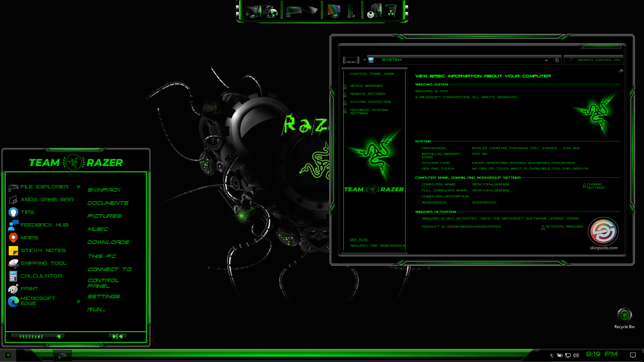Open the rainbow monitor icon in dock
This screenshot has height=362, width=644.
point(333,11)
